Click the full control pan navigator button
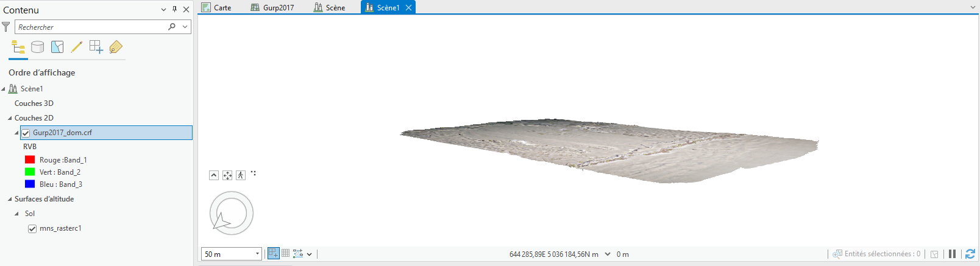This screenshot has height=266, width=980. pyautogui.click(x=227, y=175)
